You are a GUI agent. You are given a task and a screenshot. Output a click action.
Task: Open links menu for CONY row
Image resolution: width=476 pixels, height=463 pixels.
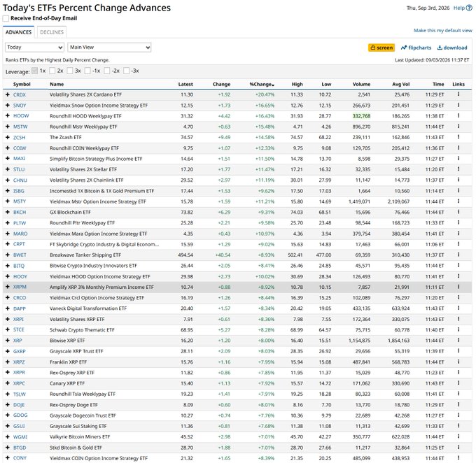[x=458, y=458]
